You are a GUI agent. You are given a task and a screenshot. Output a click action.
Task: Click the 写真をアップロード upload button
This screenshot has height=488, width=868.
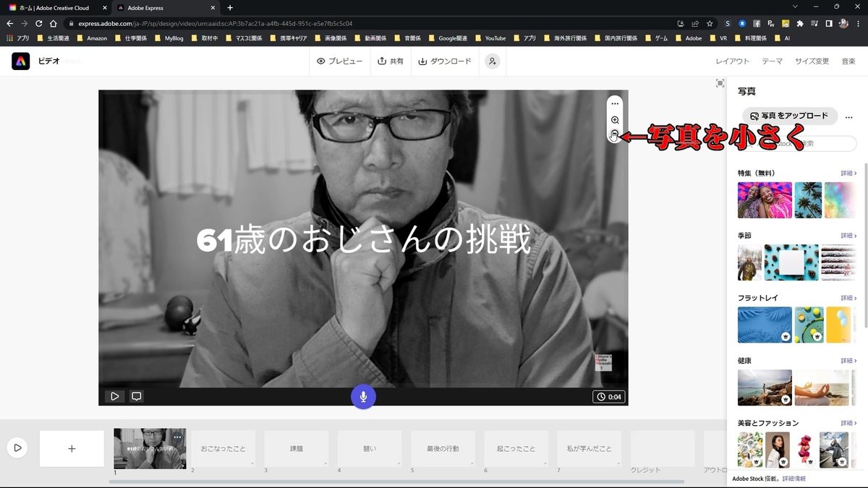pos(790,116)
